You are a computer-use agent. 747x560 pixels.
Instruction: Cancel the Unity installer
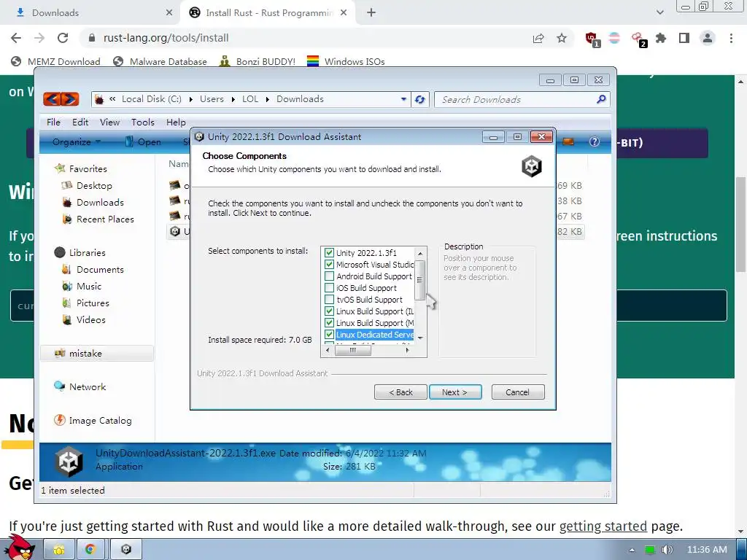[x=517, y=392]
